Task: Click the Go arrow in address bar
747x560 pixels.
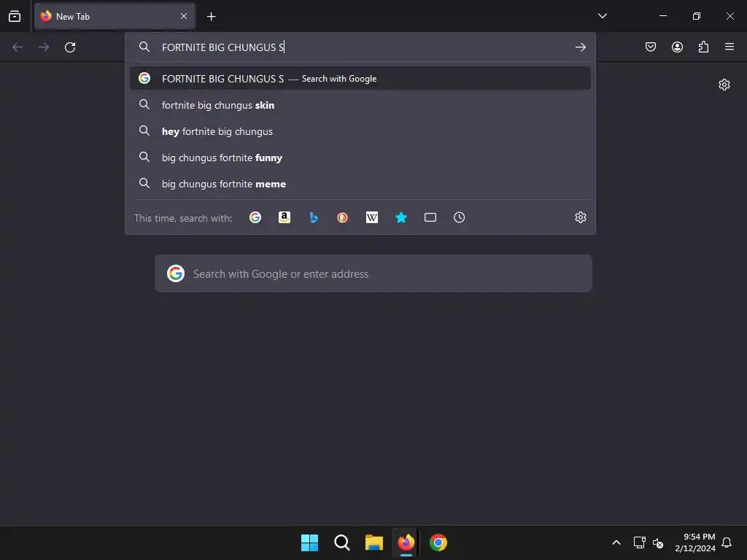Action: tap(580, 47)
